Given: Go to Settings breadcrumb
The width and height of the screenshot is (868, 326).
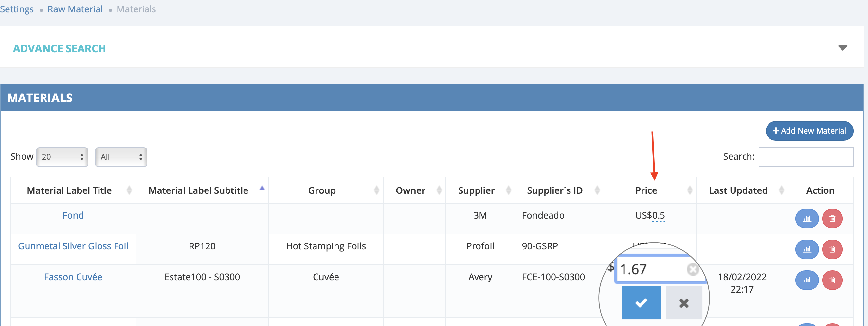Looking at the screenshot, I should [17, 9].
